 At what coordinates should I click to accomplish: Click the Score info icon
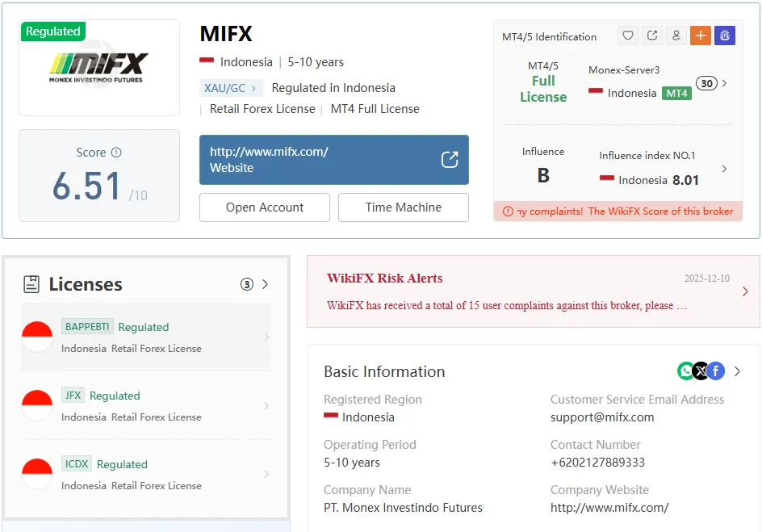(116, 153)
